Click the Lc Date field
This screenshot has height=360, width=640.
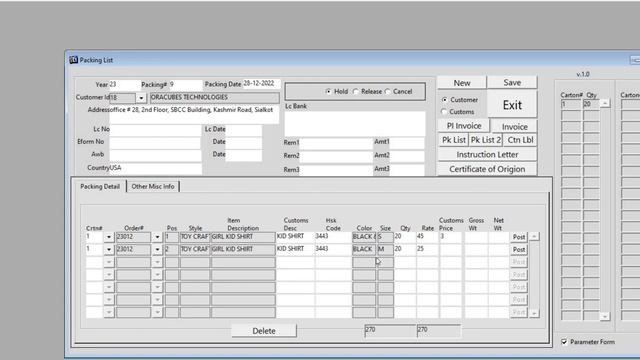[244, 130]
